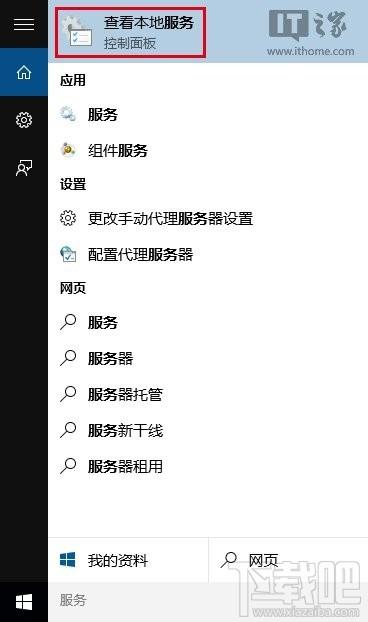
Task: Open the hamburger menu icon
Action: pyautogui.click(x=24, y=24)
